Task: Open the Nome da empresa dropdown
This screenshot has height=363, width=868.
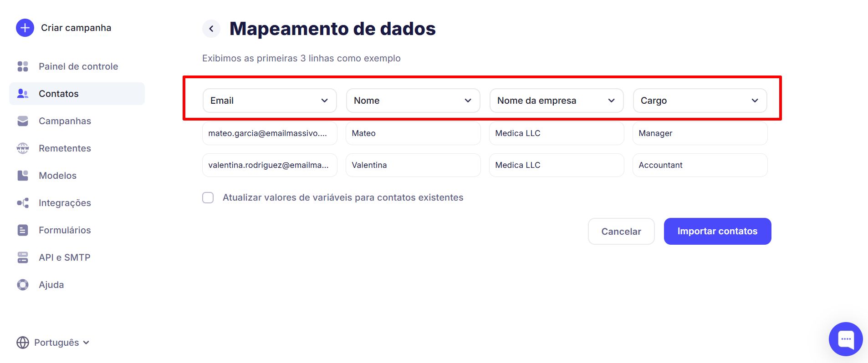Action: pyautogui.click(x=556, y=101)
